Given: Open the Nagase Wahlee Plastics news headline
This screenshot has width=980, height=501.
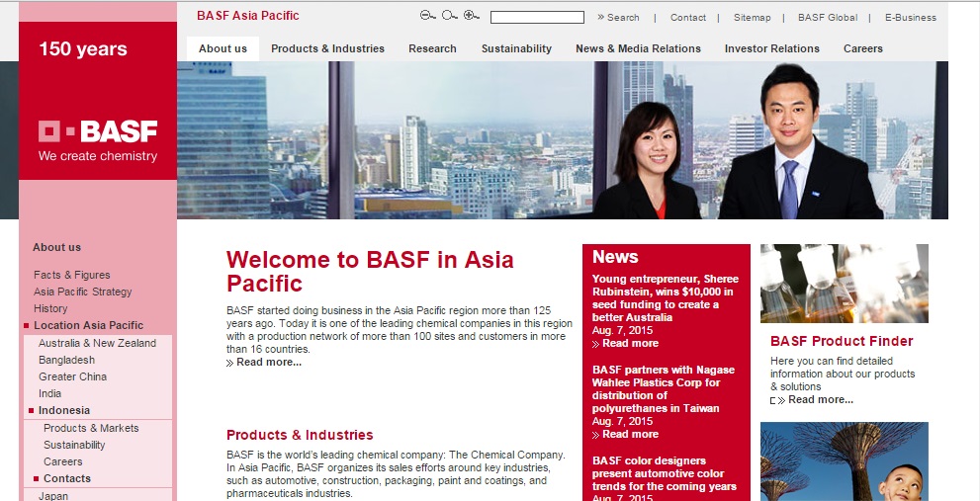Looking at the screenshot, I should [664, 389].
